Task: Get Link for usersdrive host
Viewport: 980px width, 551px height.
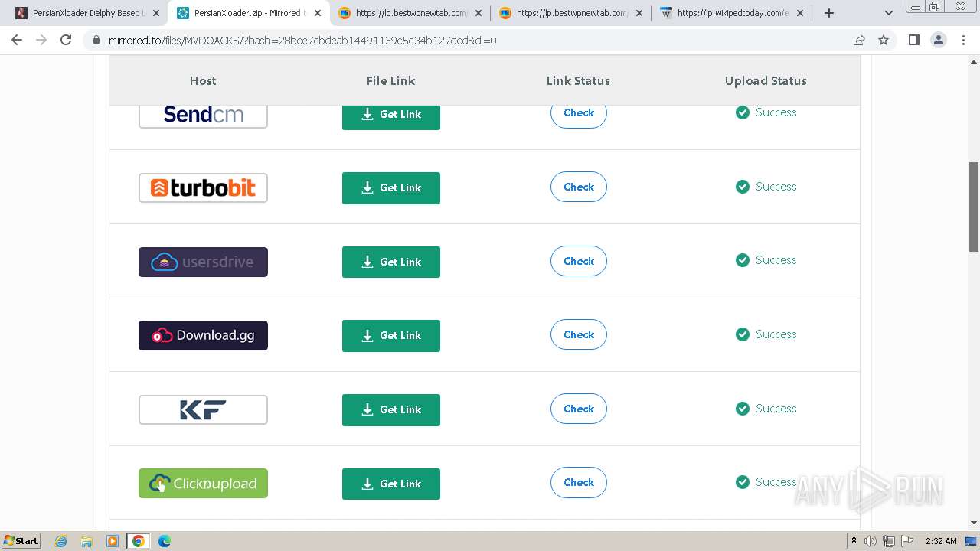Action: (x=391, y=262)
